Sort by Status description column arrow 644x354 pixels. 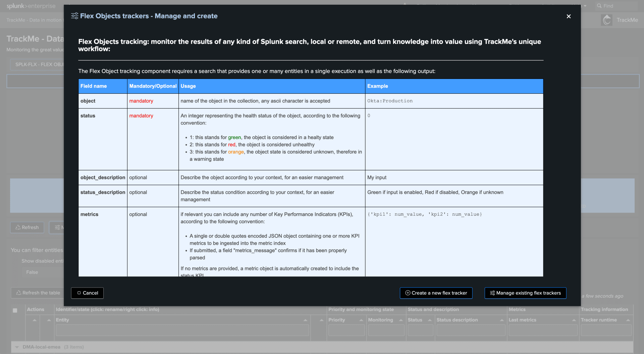pyautogui.click(x=502, y=320)
